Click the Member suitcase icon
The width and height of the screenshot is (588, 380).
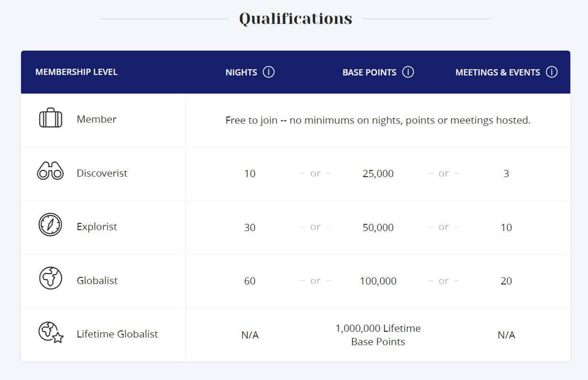pos(50,119)
